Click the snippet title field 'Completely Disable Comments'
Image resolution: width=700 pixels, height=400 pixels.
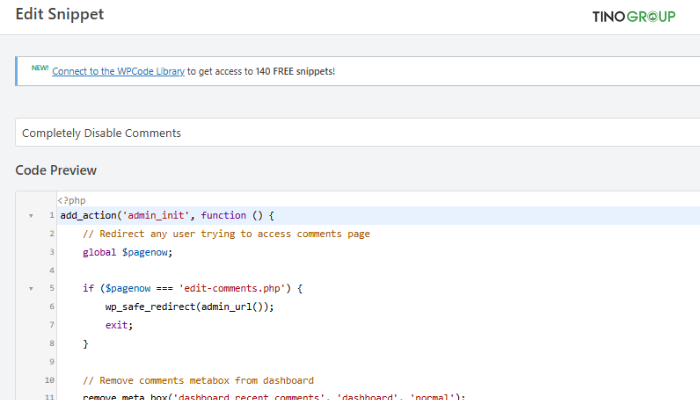click(x=358, y=133)
